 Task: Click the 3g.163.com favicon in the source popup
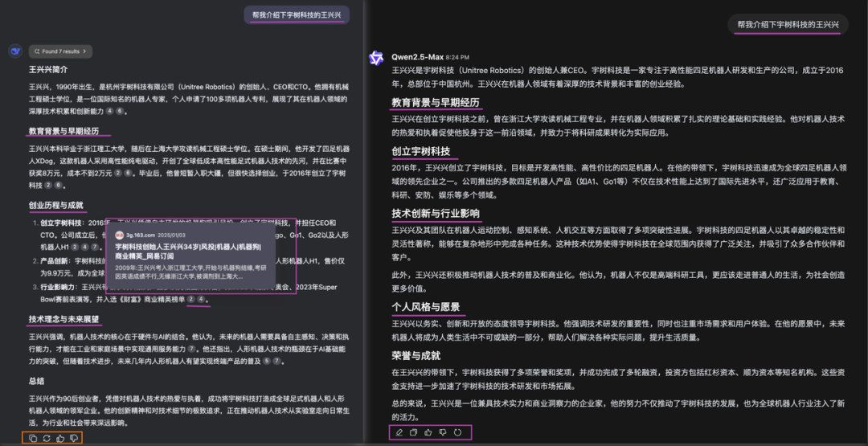(x=118, y=234)
